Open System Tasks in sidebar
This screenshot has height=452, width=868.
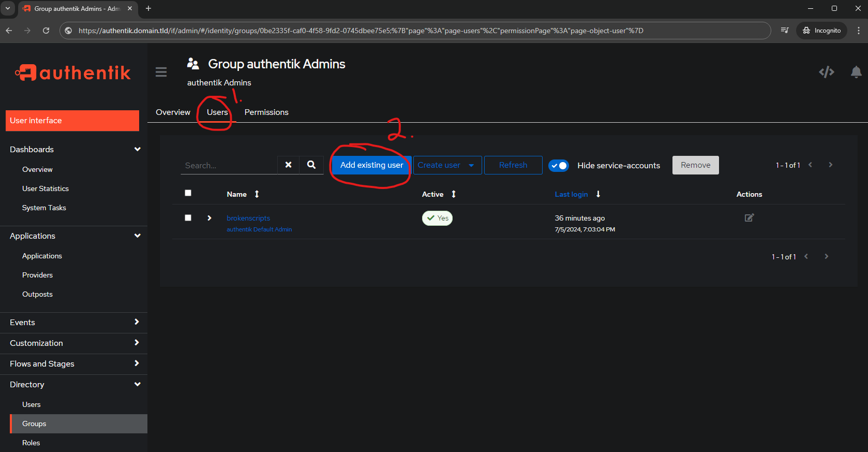tap(44, 208)
